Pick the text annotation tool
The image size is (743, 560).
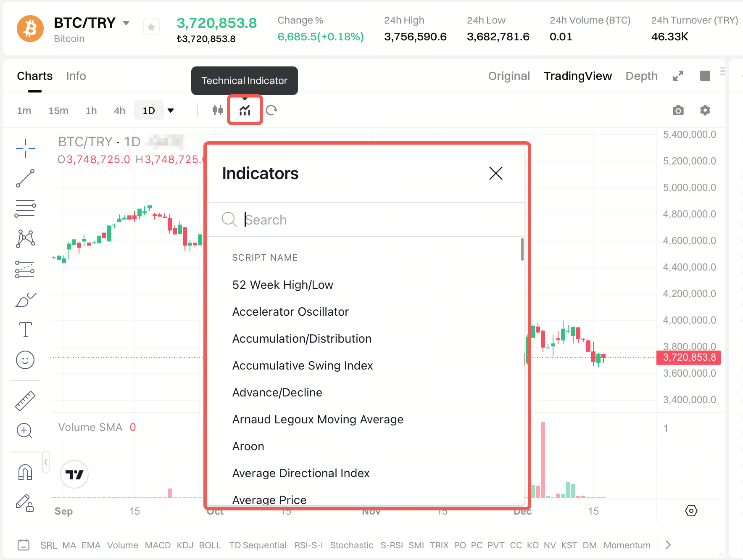click(x=25, y=330)
